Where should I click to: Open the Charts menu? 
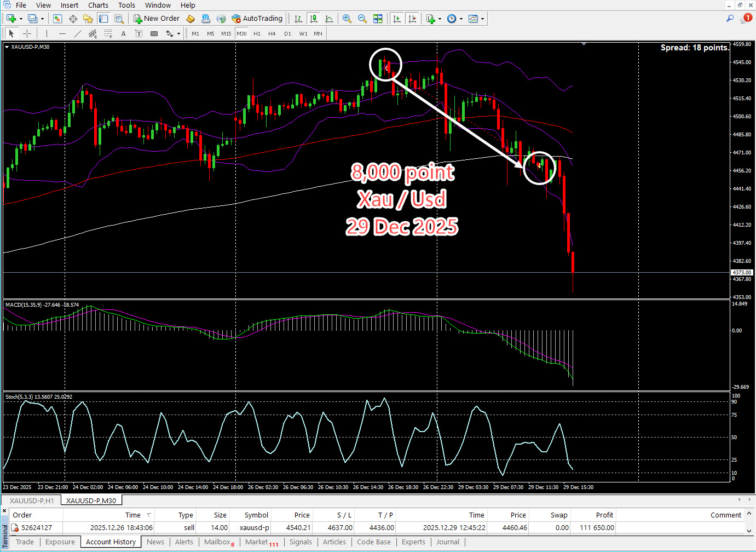pyautogui.click(x=98, y=5)
